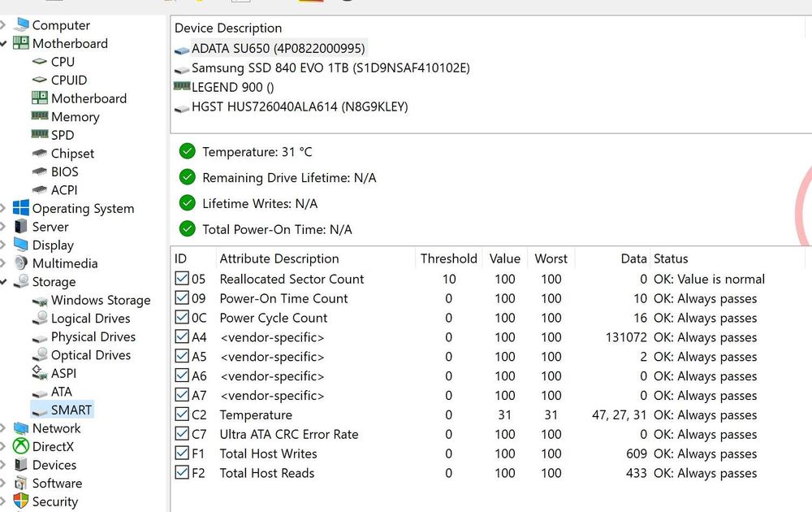Viewport: 812px width, 512px height.
Task: Click the Display monitor icon
Action: pos(21,245)
